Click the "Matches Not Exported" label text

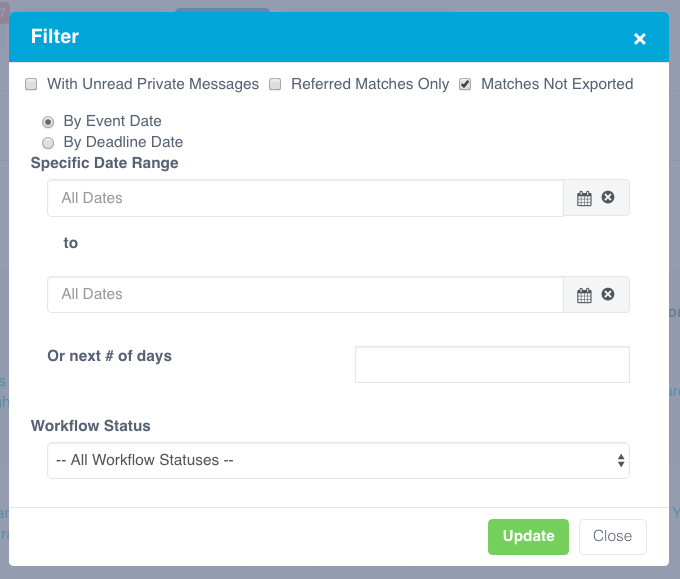(557, 85)
